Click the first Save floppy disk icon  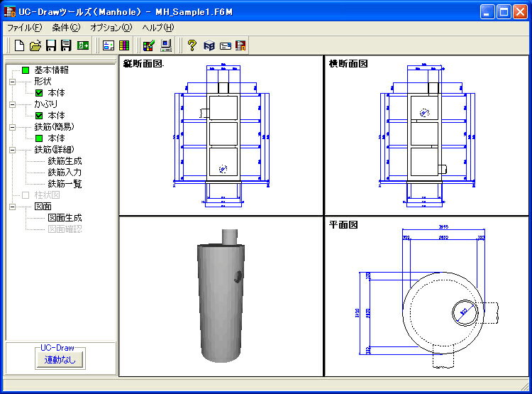tap(51, 45)
